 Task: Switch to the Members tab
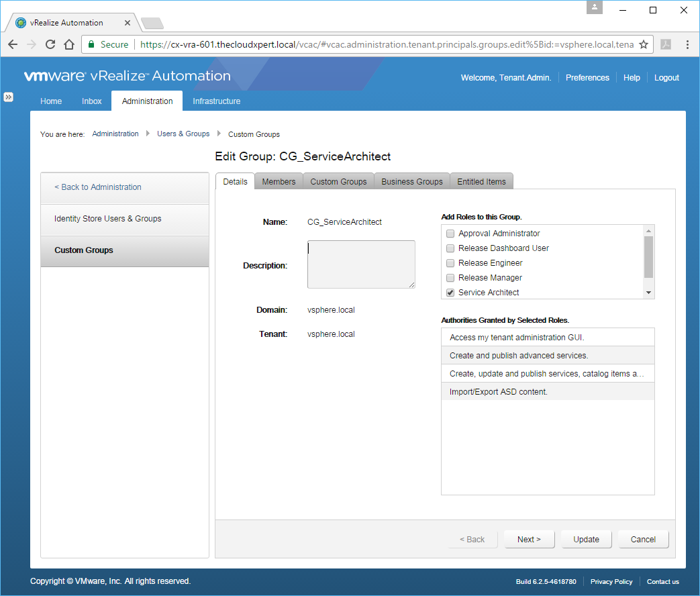279,182
